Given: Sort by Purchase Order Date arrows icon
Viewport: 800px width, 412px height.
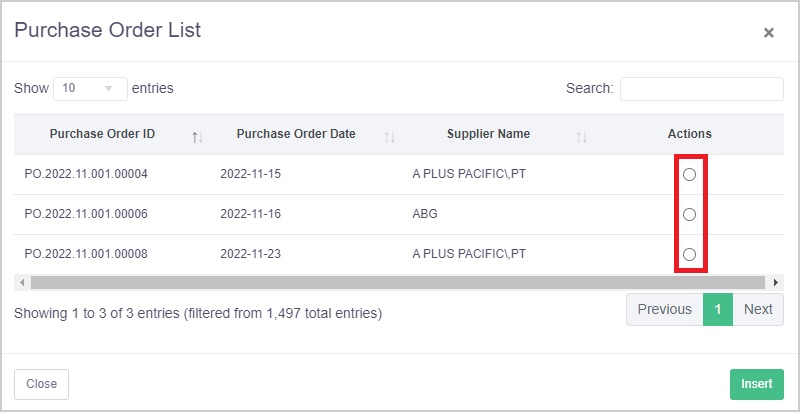Looking at the screenshot, I should (x=389, y=136).
